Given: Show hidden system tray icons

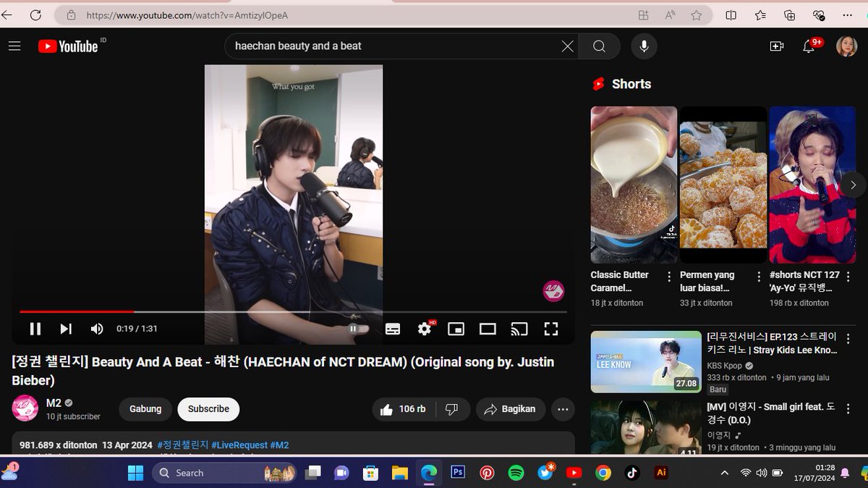Looking at the screenshot, I should tap(725, 473).
